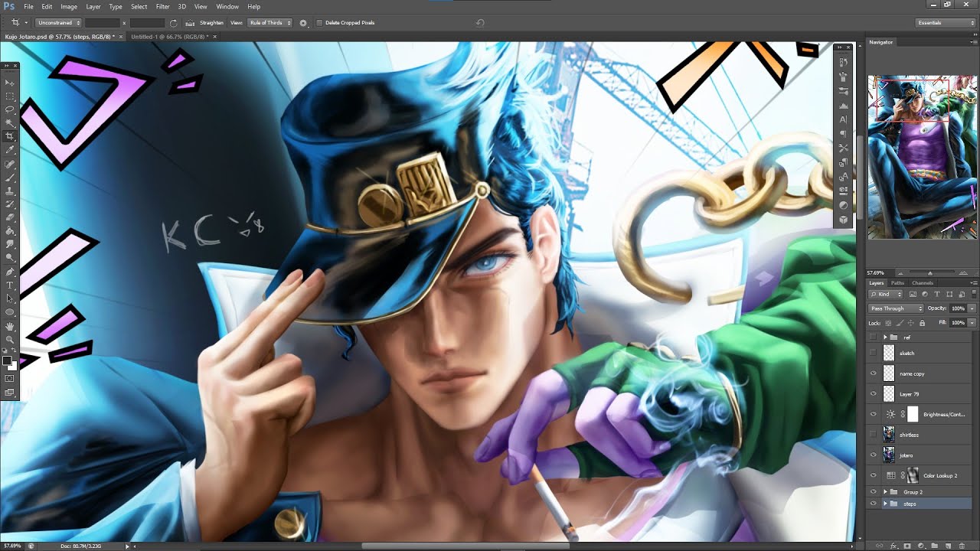Image resolution: width=980 pixels, height=551 pixels.
Task: Open the Window menu
Action: 227,6
